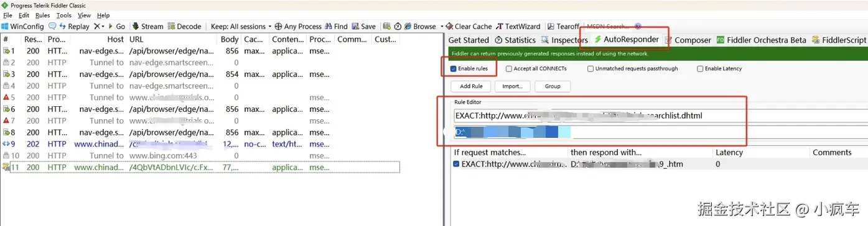Click the Remove sessions X icon
868x226 pixels.
[99, 27]
